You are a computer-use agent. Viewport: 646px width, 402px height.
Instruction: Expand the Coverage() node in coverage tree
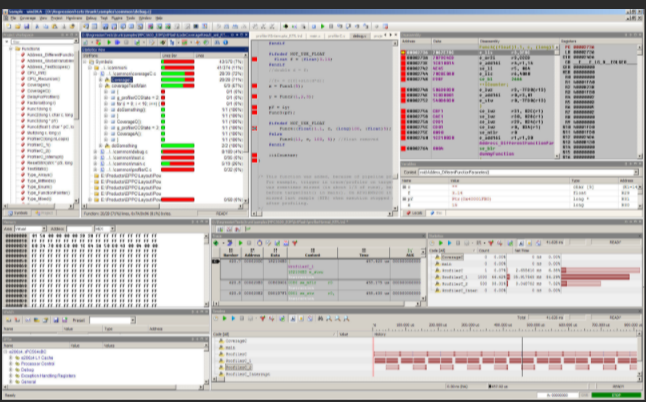coord(101,79)
